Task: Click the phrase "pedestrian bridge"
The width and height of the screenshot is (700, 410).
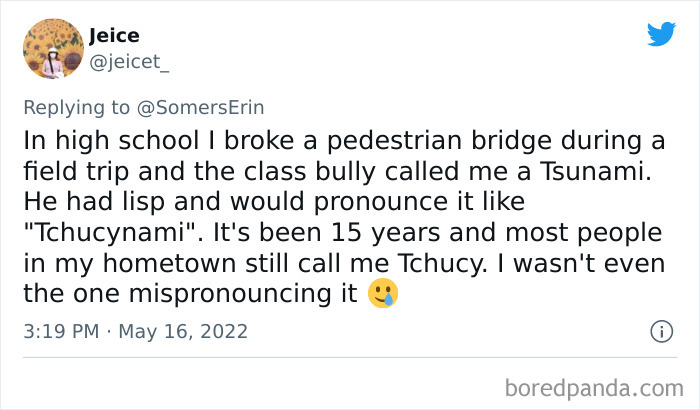Action: pyautogui.click(x=434, y=143)
